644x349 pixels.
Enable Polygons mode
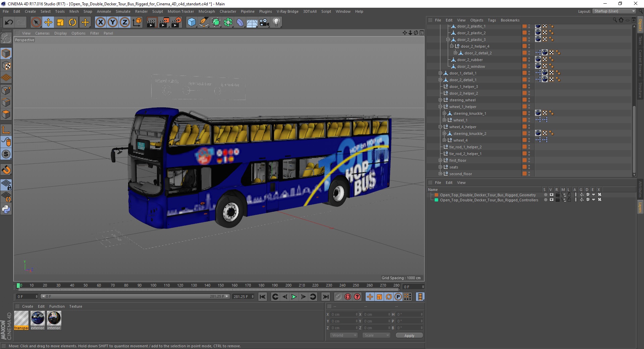(6, 114)
